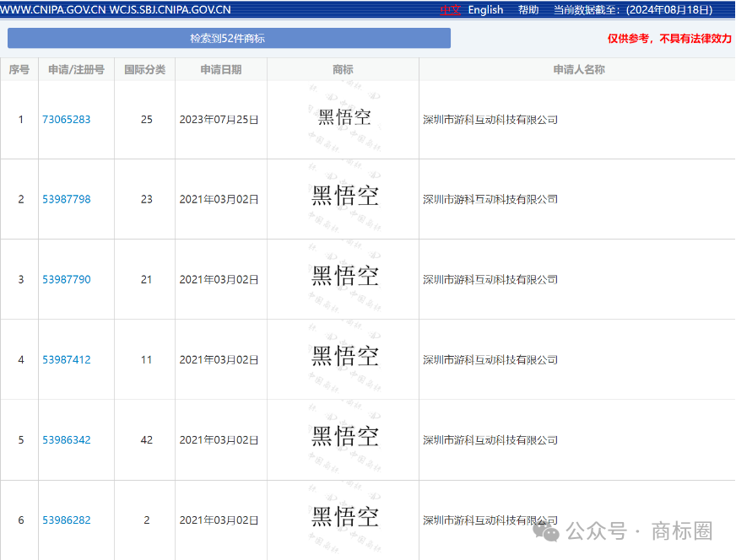Open registration number 73065283
736x560 pixels.
(66, 120)
